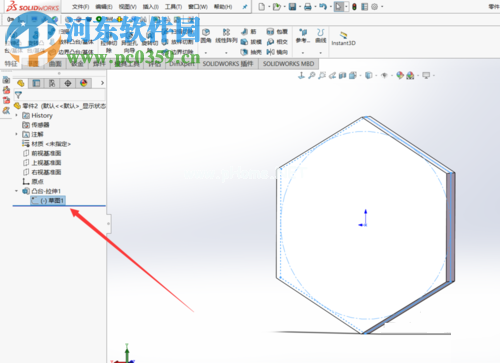Image resolution: width=500 pixels, height=363 pixels.
Task: Toggle Instant3D mode
Action: click(x=343, y=39)
